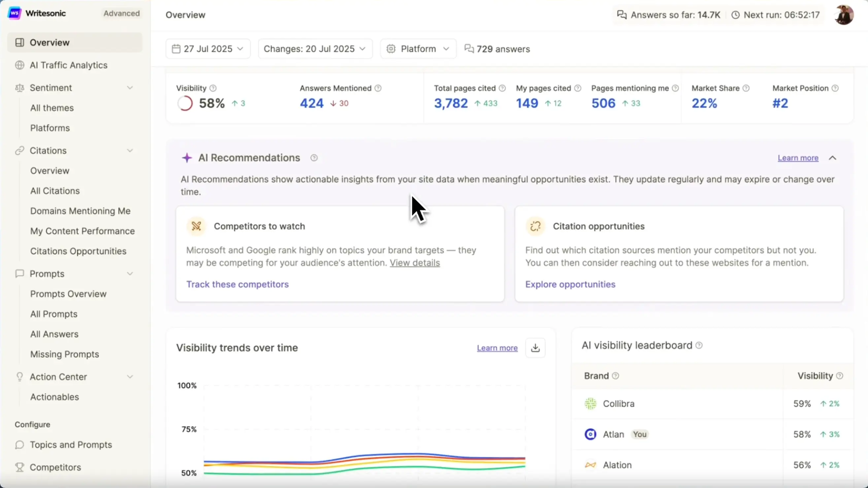This screenshot has width=868, height=488.
Task: Open Missing Prompts
Action: coord(65,354)
